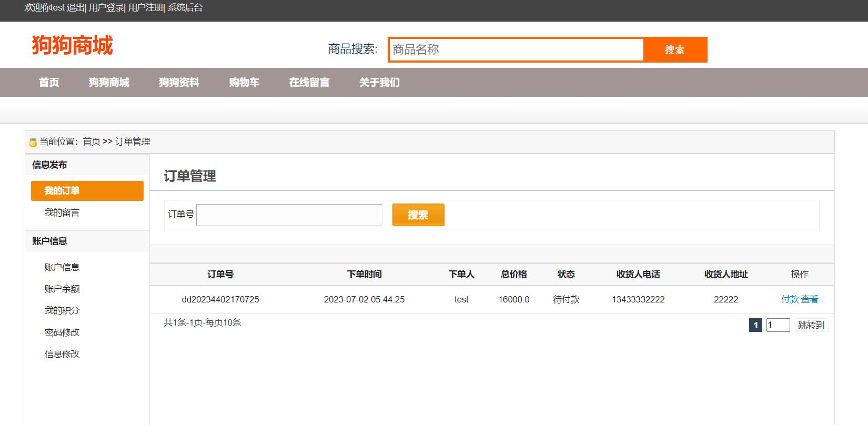Image resolution: width=868 pixels, height=425 pixels.
Task: Open 在线留言 navigation item
Action: (x=309, y=83)
